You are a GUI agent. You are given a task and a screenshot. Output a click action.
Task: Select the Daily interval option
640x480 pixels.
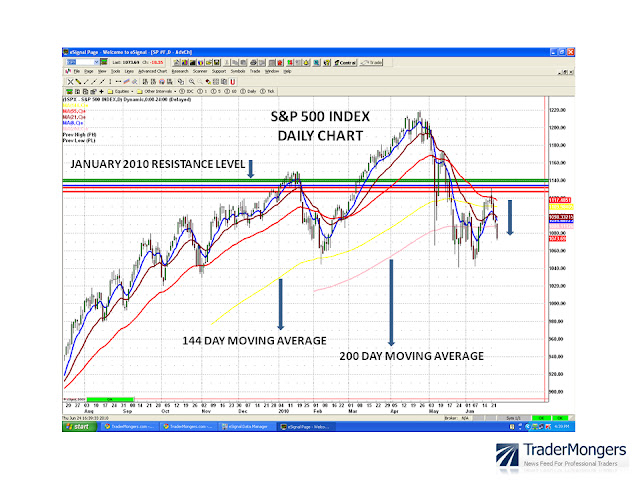click(248, 91)
